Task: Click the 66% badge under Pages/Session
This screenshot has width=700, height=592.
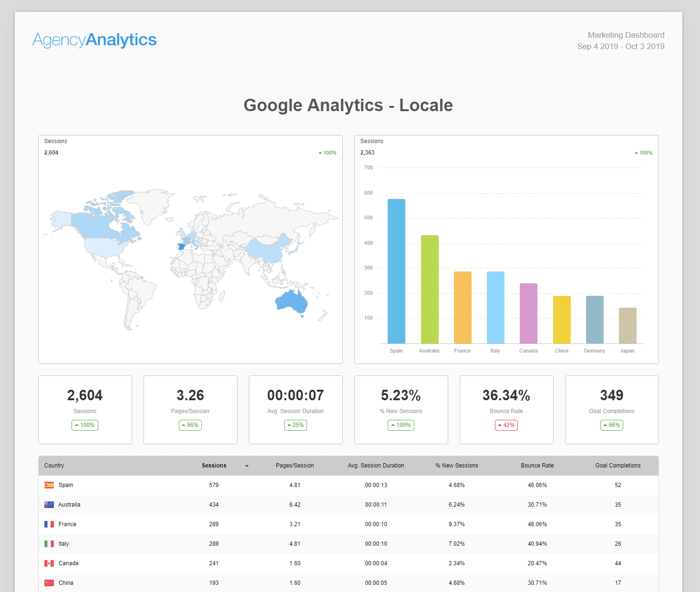Action: [x=190, y=425]
